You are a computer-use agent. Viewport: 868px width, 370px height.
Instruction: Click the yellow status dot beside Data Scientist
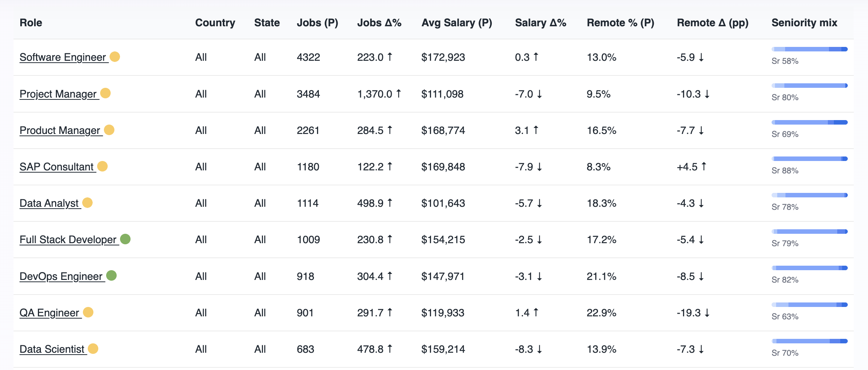pyautogui.click(x=93, y=349)
